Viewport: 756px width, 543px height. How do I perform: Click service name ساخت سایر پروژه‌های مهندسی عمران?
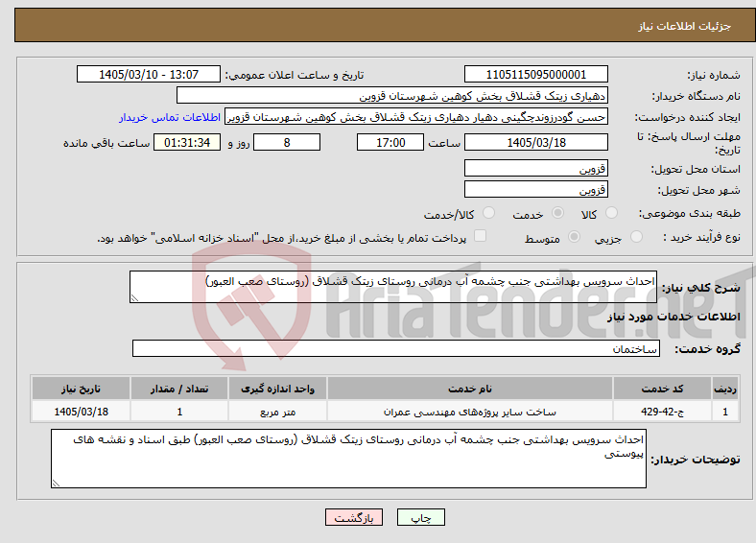point(469,412)
